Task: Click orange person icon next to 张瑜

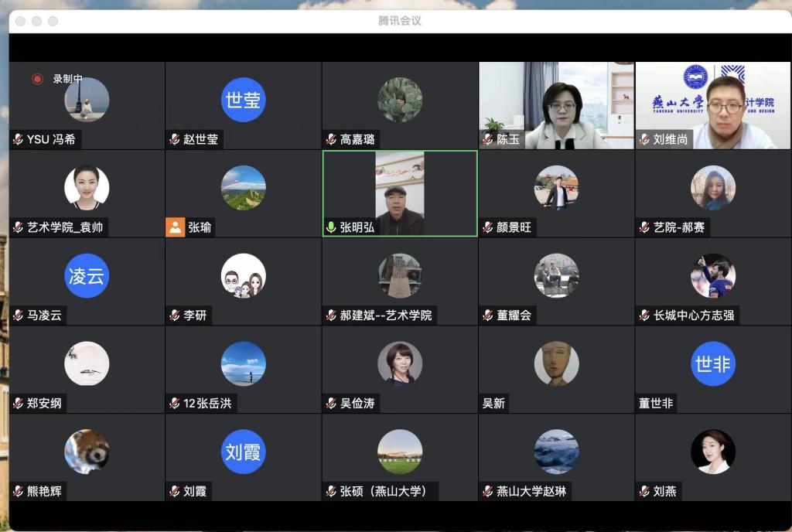Action: coord(175,227)
